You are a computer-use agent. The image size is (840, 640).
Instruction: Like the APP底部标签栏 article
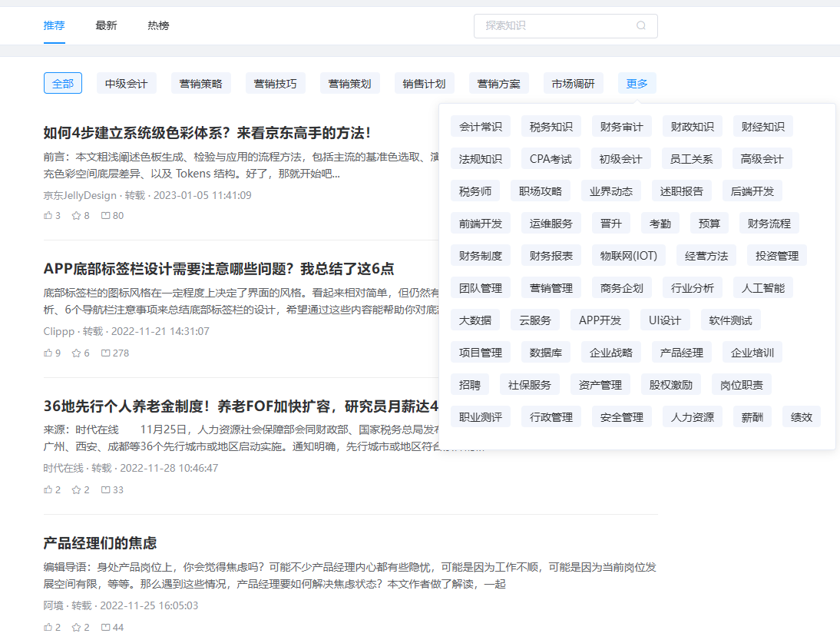pyautogui.click(x=48, y=353)
